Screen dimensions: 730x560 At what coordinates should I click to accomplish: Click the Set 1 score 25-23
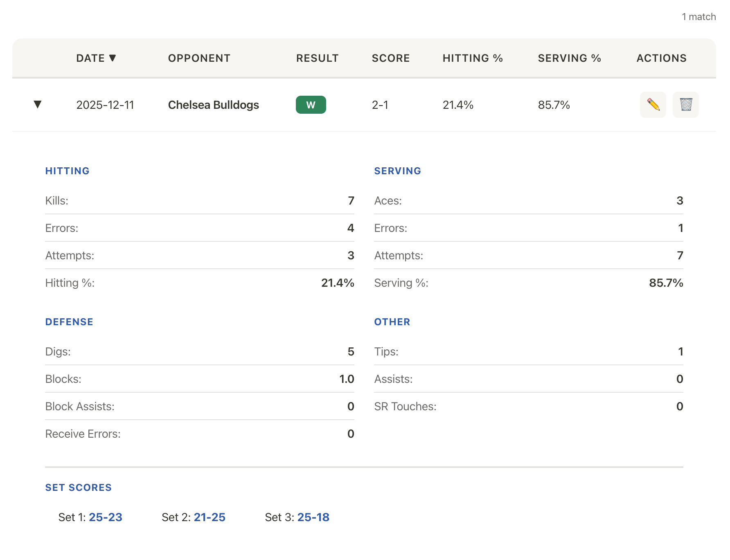coord(106,517)
